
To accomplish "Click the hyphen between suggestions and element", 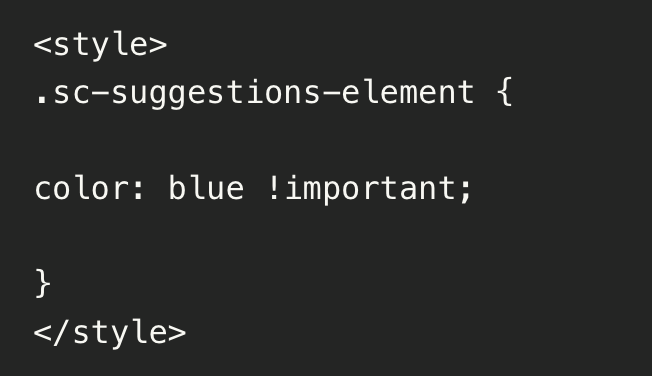I will tap(331, 94).
